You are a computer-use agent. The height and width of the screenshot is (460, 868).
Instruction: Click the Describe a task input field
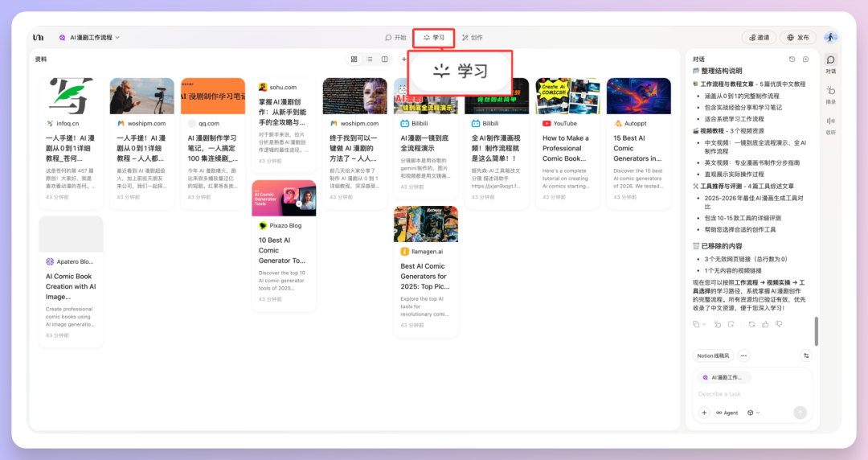click(747, 394)
